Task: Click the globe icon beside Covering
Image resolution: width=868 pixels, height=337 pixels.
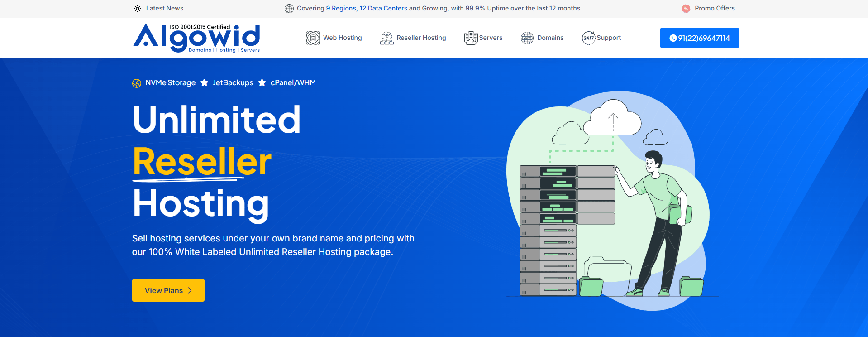Action: coord(289,9)
